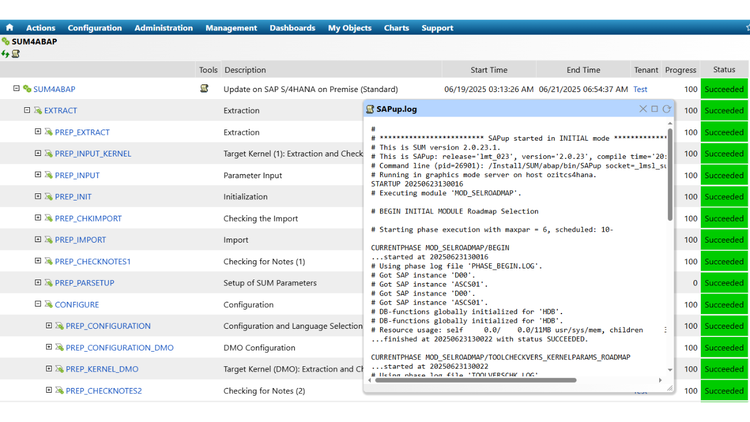Collapse the EXTRACT tree node
The width and height of the screenshot is (750, 422).
pos(27,110)
